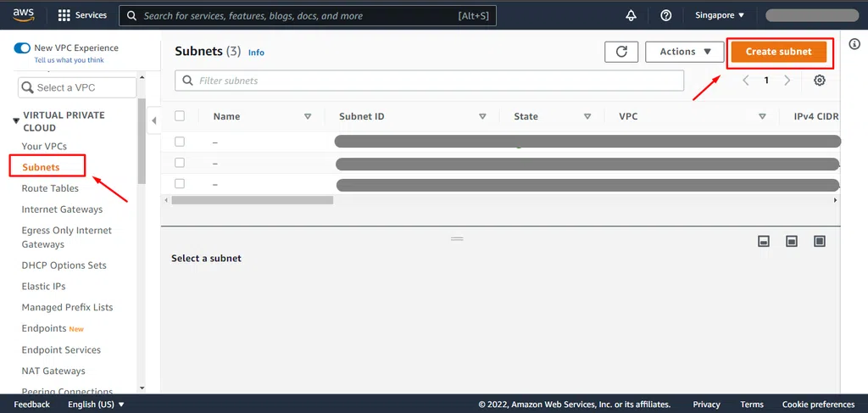Toggle New VPC Experience switch
The height and width of the screenshot is (413, 868).
[22, 48]
